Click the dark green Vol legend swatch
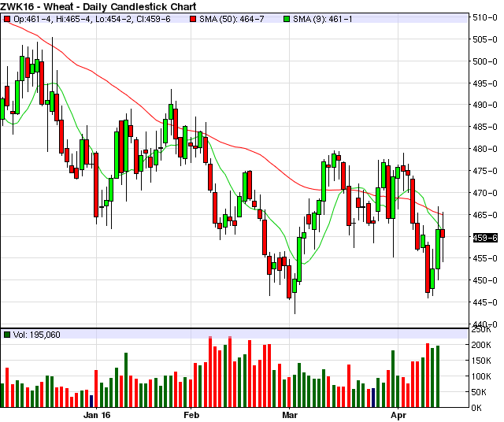504x422 pixels. pos(7,335)
